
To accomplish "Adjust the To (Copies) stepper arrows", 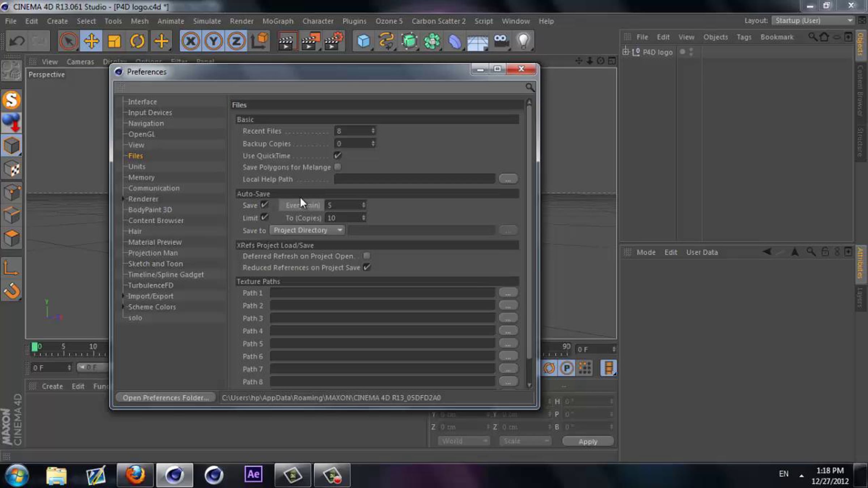I will click(363, 218).
